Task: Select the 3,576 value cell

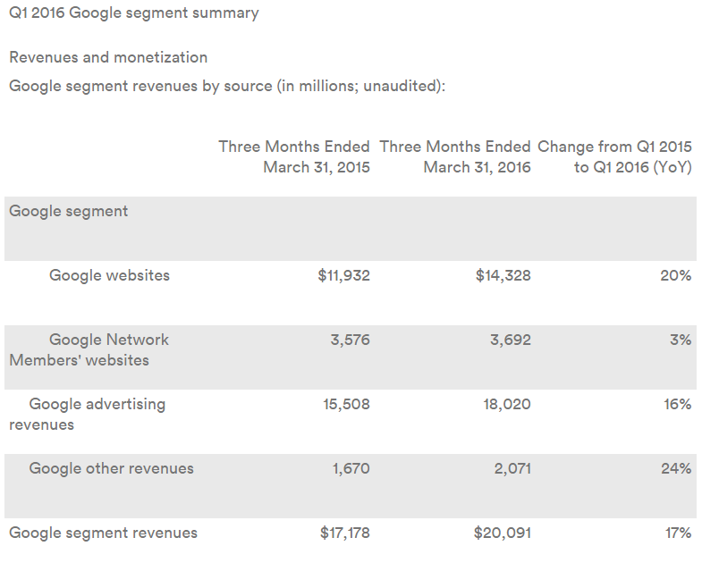Action: tap(350, 340)
